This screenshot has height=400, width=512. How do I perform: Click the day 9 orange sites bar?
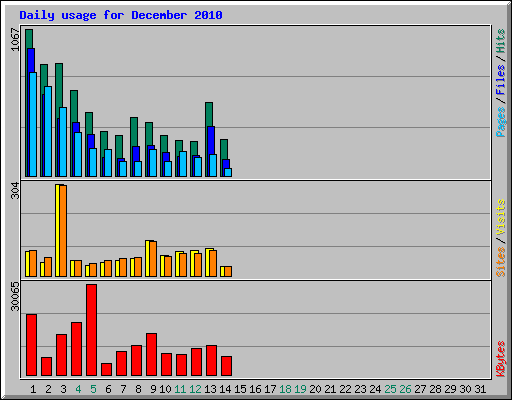pyautogui.click(x=153, y=259)
